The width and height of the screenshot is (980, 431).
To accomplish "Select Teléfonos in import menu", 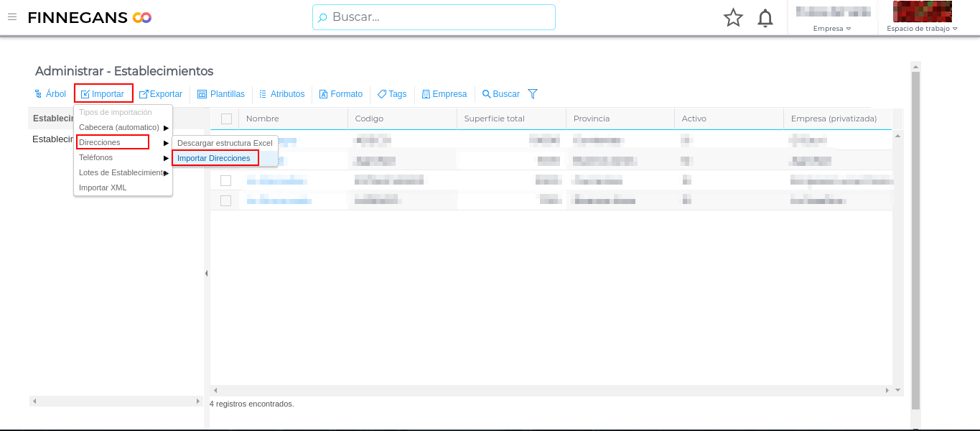I will click(123, 157).
